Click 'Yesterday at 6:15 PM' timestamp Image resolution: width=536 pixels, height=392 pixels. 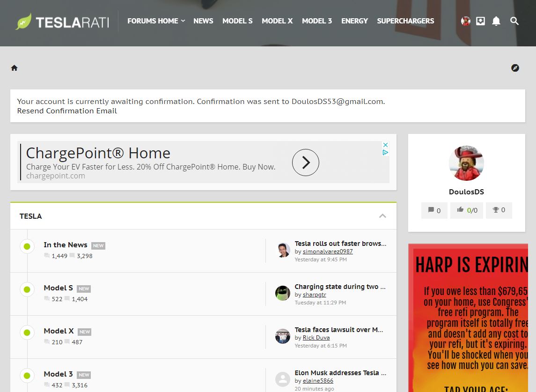click(321, 346)
